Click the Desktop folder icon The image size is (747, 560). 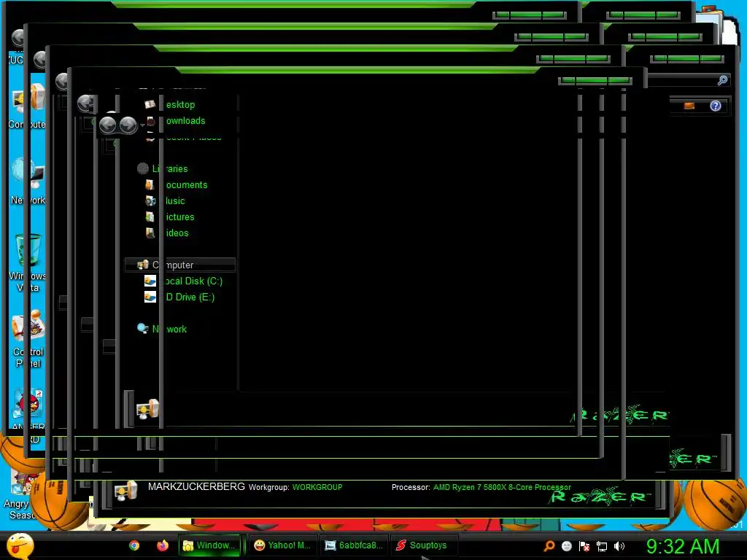[150, 104]
